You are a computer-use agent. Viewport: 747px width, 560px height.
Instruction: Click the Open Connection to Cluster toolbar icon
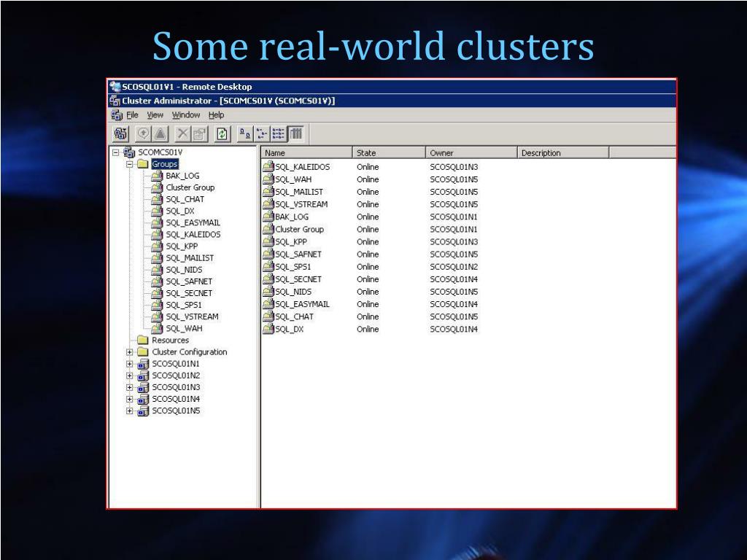tap(120, 134)
